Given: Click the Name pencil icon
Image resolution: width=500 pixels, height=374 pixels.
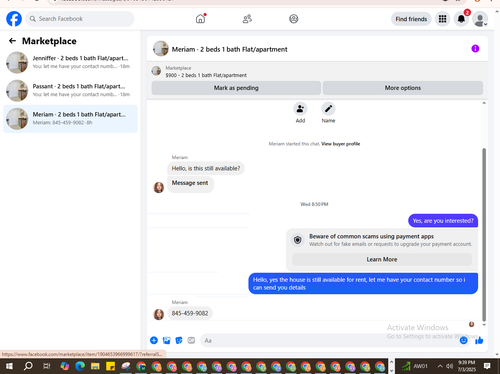Looking at the screenshot, I should click(328, 109).
